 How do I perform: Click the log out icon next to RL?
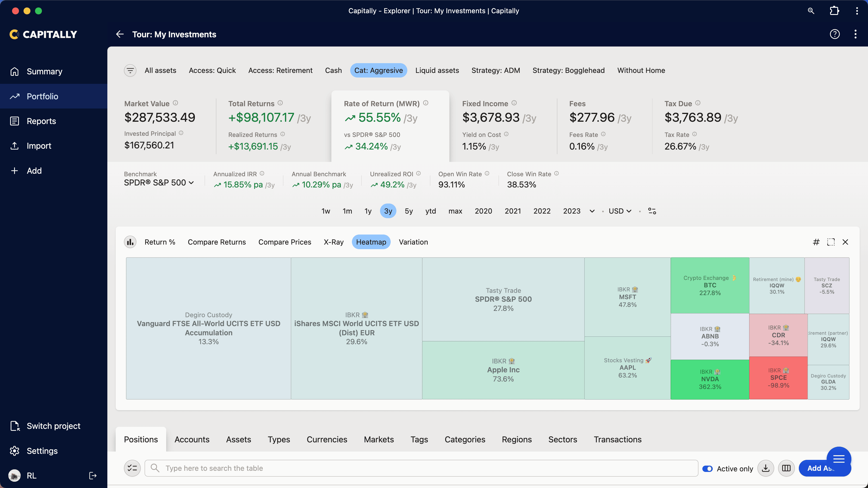(x=93, y=476)
